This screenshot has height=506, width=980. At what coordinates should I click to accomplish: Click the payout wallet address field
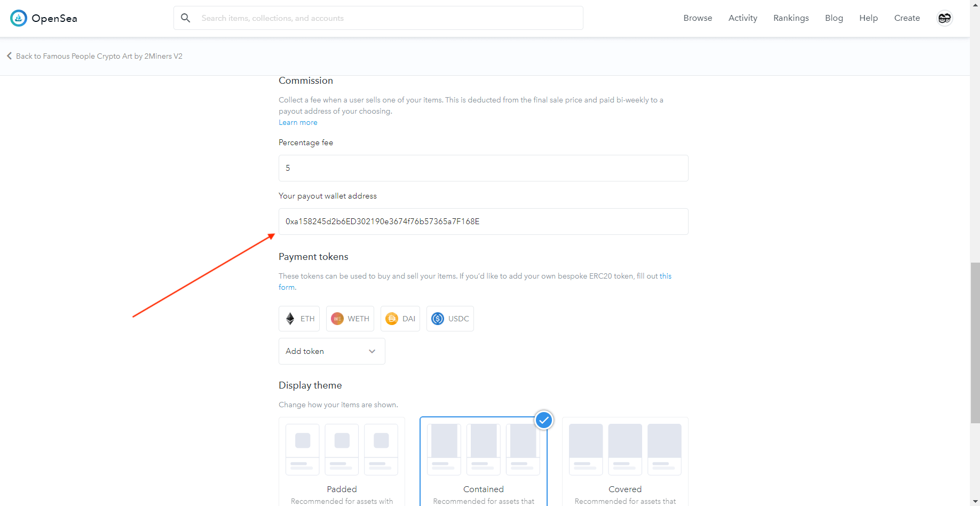(483, 222)
